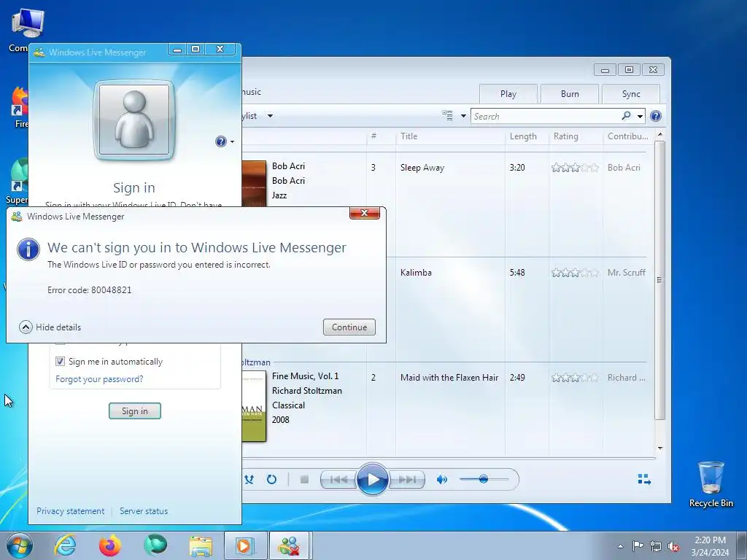This screenshot has height=560, width=747.
Task: Open the playlist dropdown arrow
Action: click(270, 116)
